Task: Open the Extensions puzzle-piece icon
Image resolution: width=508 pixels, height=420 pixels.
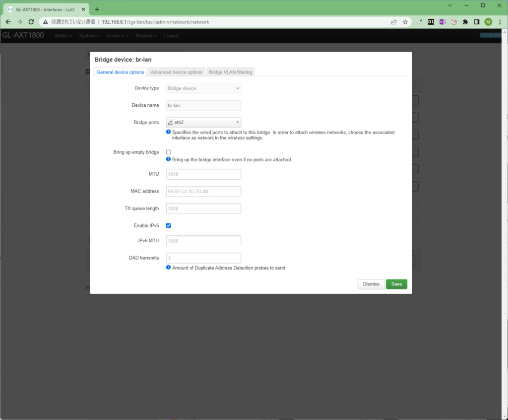Action: (x=465, y=21)
